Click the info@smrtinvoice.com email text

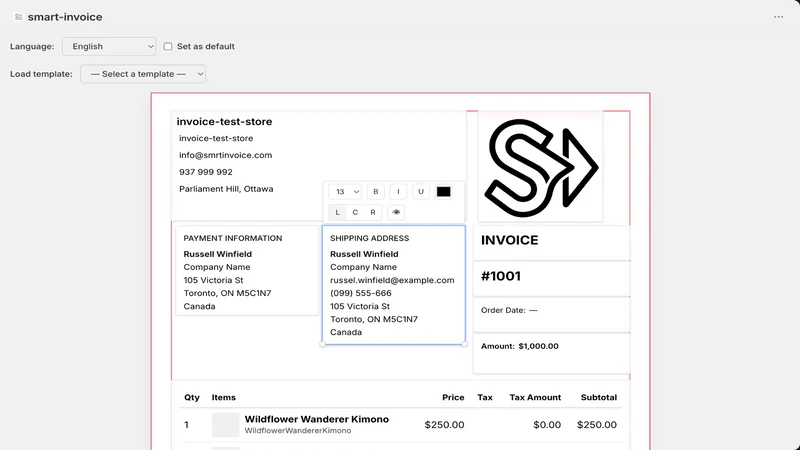point(226,155)
